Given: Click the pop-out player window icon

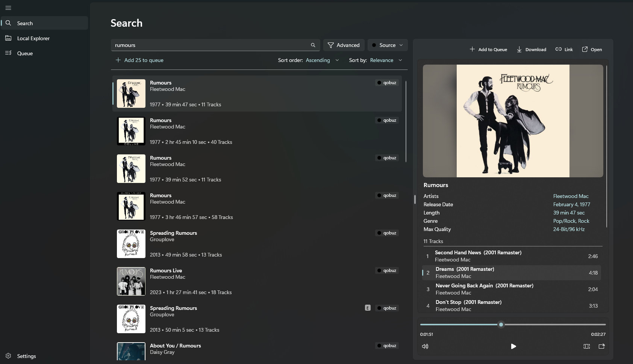Looking at the screenshot, I should [601, 346].
